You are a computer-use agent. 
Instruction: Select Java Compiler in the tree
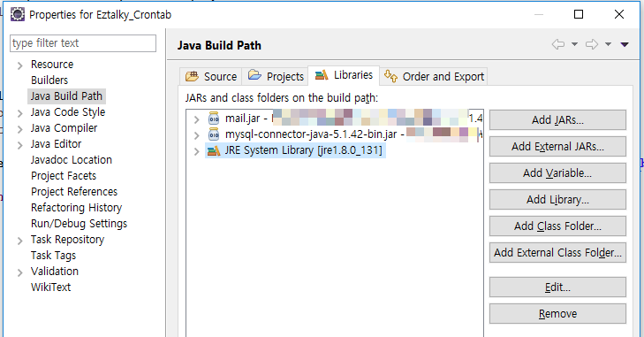(x=64, y=128)
